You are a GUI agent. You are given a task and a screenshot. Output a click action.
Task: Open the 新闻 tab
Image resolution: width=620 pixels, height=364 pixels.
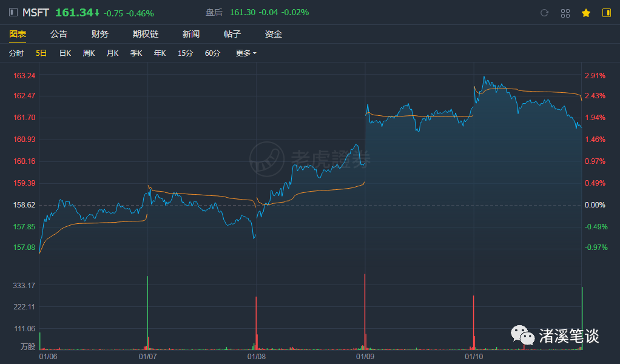[191, 34]
